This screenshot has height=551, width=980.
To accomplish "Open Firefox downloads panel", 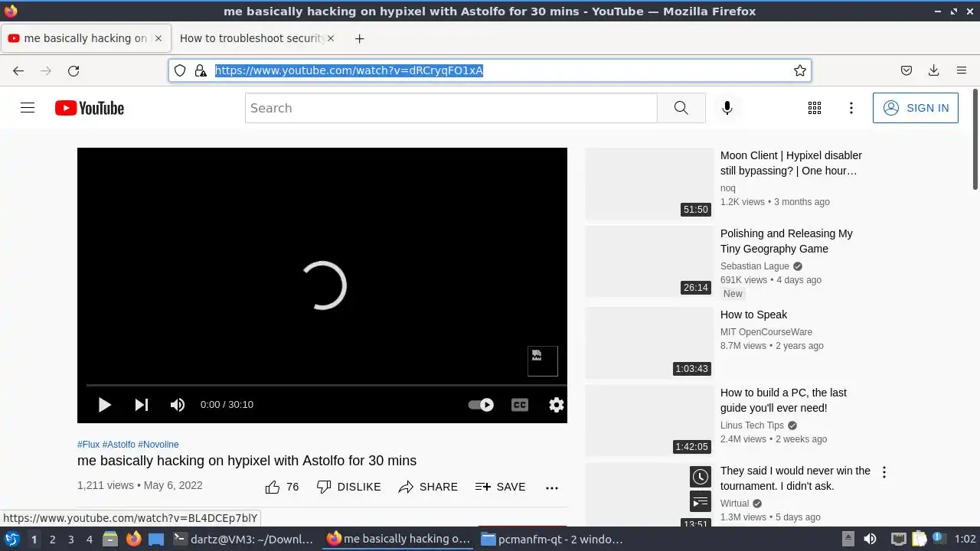I will [x=934, y=70].
